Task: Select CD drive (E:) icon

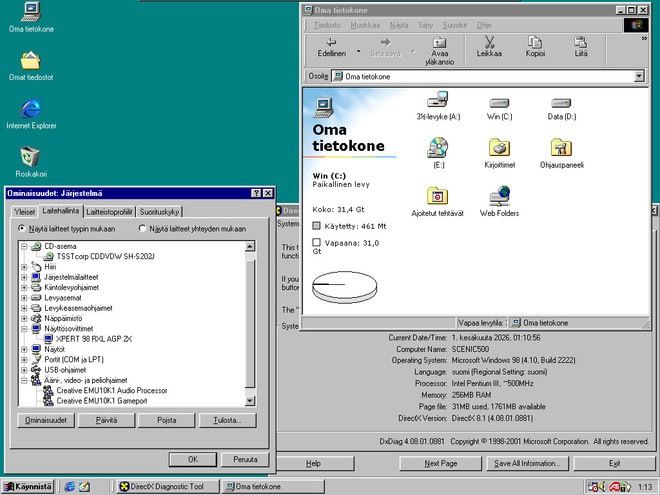Action: point(438,153)
